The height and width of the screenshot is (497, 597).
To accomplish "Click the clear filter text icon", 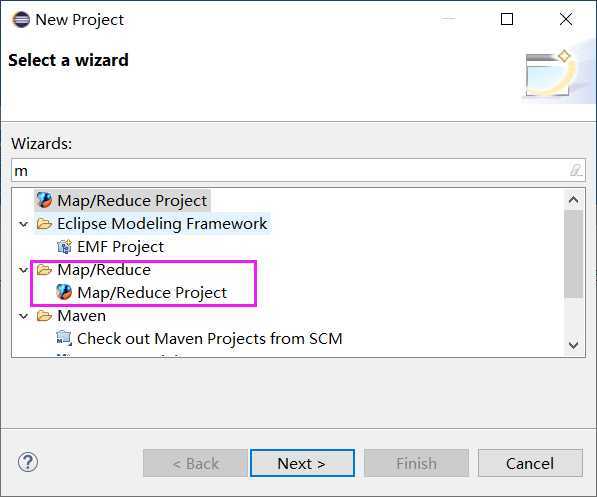I will coord(575,170).
